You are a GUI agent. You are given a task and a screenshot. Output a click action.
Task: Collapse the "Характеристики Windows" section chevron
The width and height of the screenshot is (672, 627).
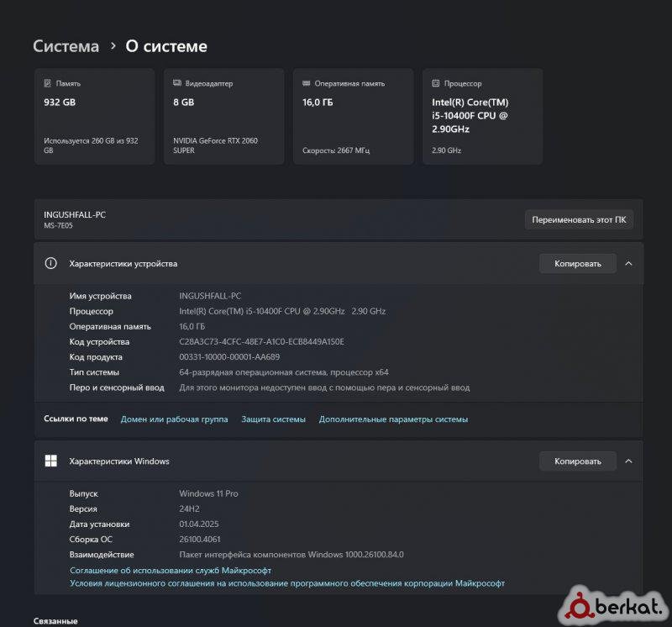click(628, 461)
